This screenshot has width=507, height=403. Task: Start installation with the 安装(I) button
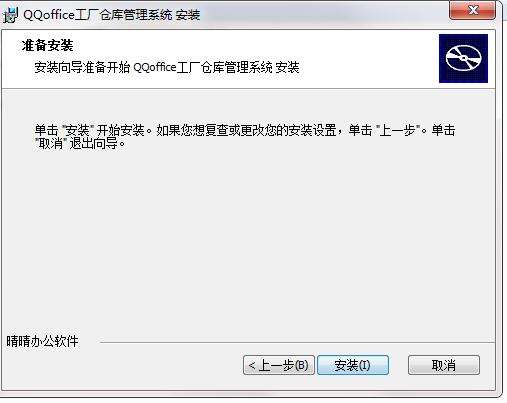coord(353,365)
